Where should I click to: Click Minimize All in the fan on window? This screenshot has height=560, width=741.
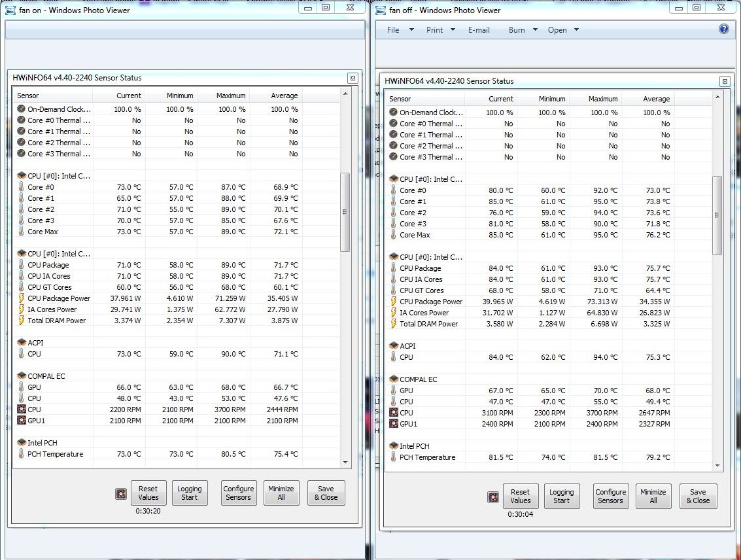(x=281, y=493)
